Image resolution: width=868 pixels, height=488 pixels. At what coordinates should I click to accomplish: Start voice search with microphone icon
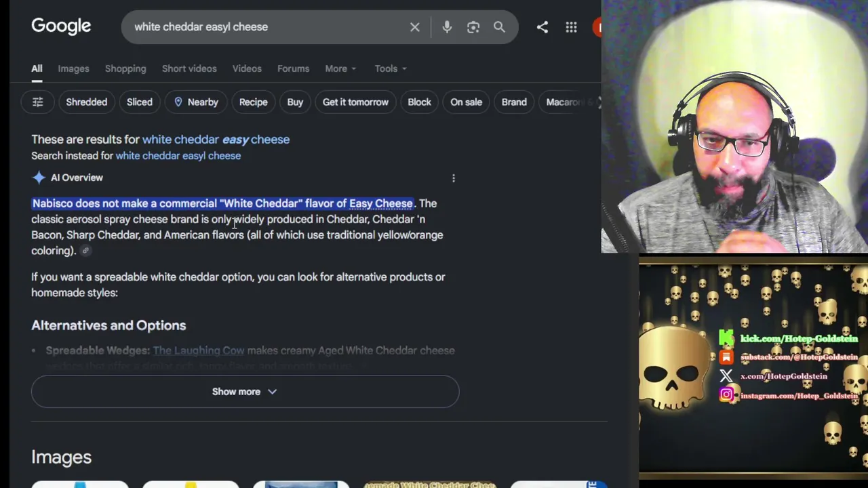[x=447, y=27]
